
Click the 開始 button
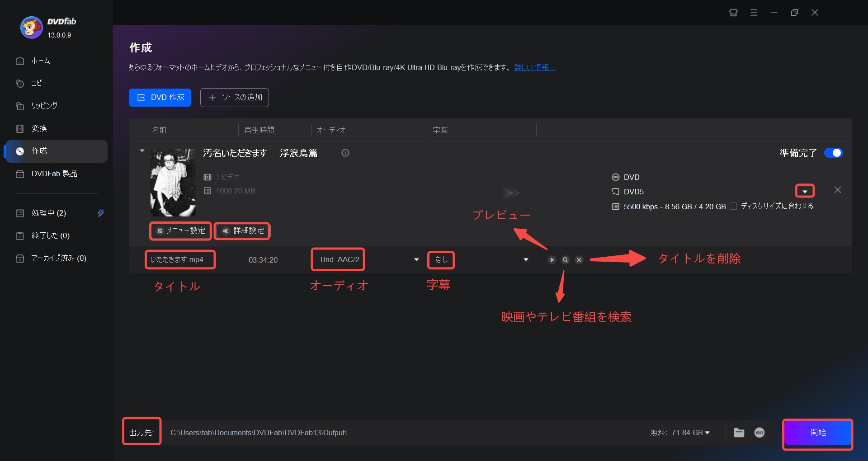[818, 433]
